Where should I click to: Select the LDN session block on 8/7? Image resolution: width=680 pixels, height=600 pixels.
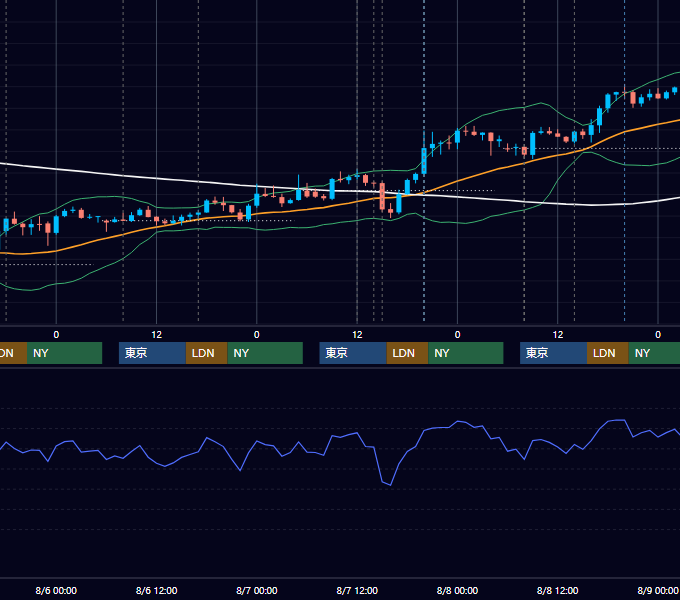pos(407,353)
